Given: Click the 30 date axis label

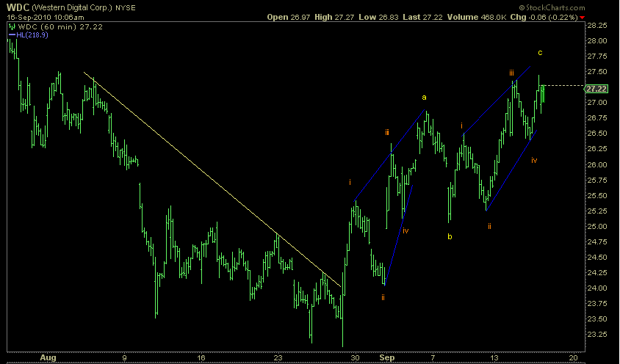Looking at the screenshot, I should tap(355, 357).
